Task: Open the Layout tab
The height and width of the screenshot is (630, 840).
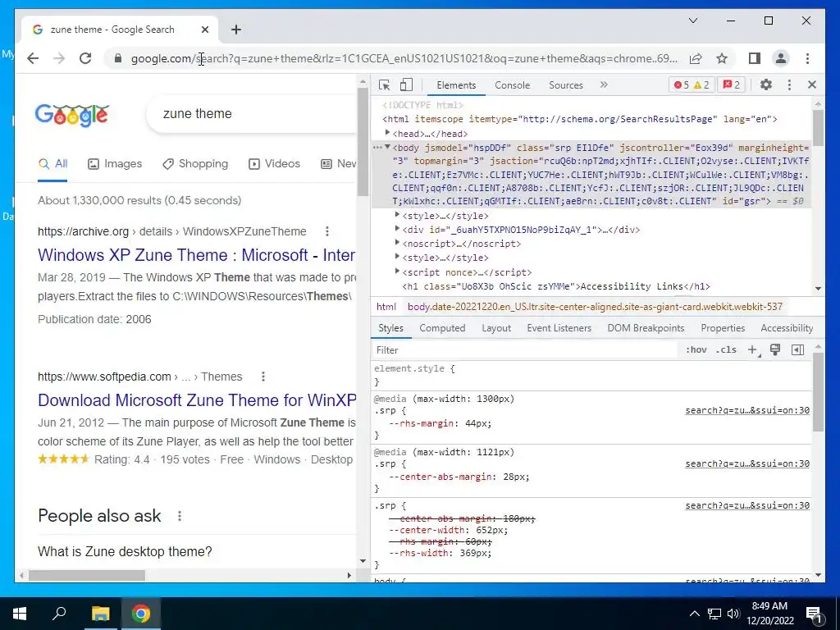Action: click(496, 328)
